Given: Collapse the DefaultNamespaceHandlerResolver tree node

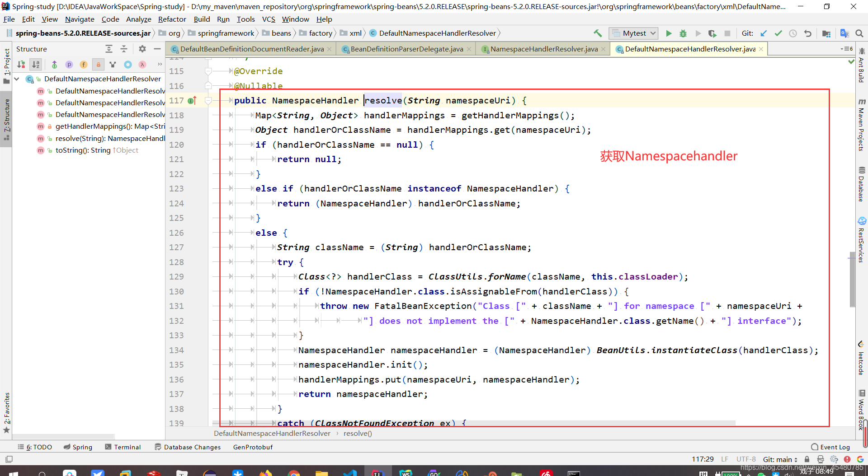Looking at the screenshot, I should click(16, 79).
